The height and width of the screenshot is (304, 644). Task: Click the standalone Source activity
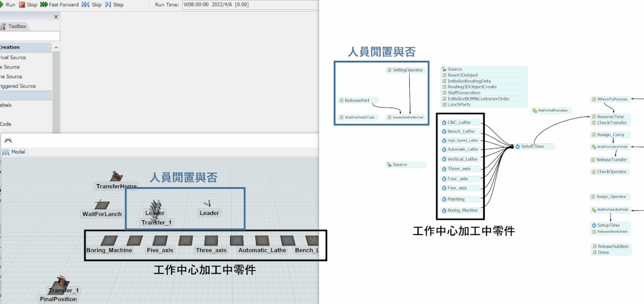[x=405, y=165]
